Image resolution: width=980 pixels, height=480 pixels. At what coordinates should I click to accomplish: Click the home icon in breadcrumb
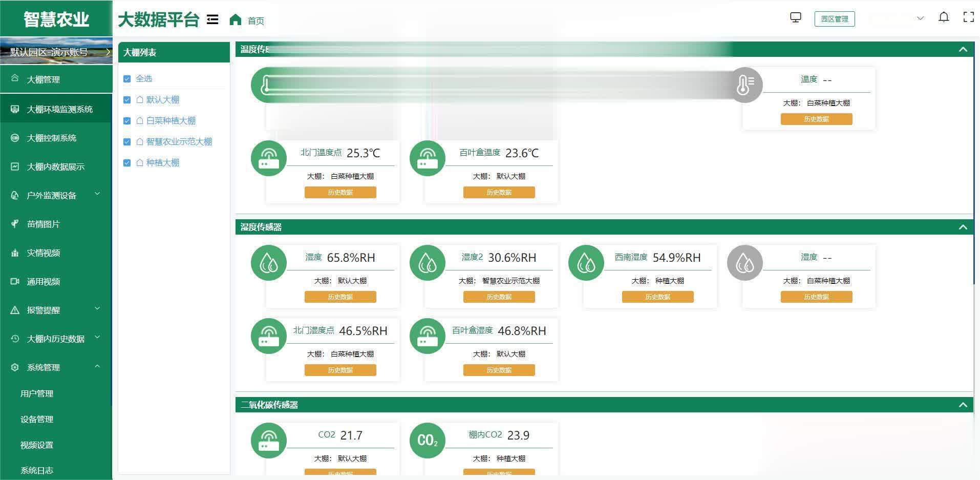click(235, 19)
